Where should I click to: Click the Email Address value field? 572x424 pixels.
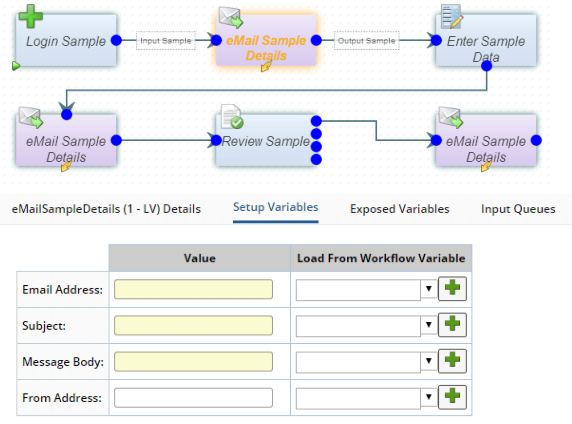point(193,289)
